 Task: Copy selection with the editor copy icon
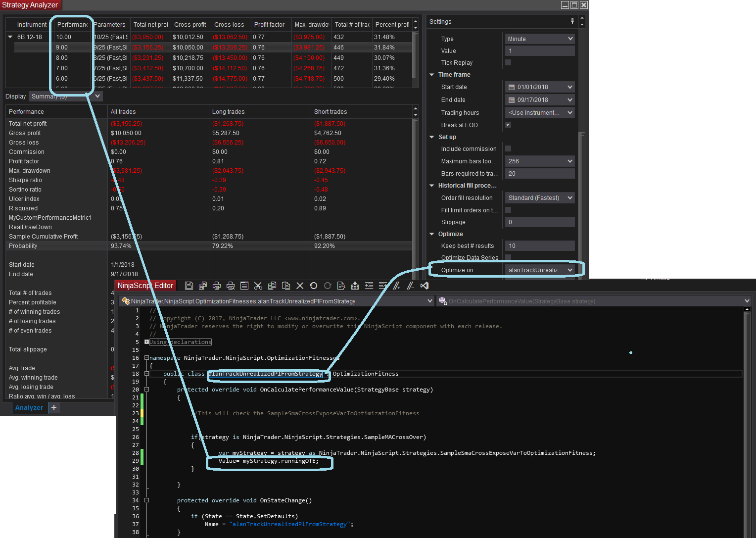coord(272,286)
